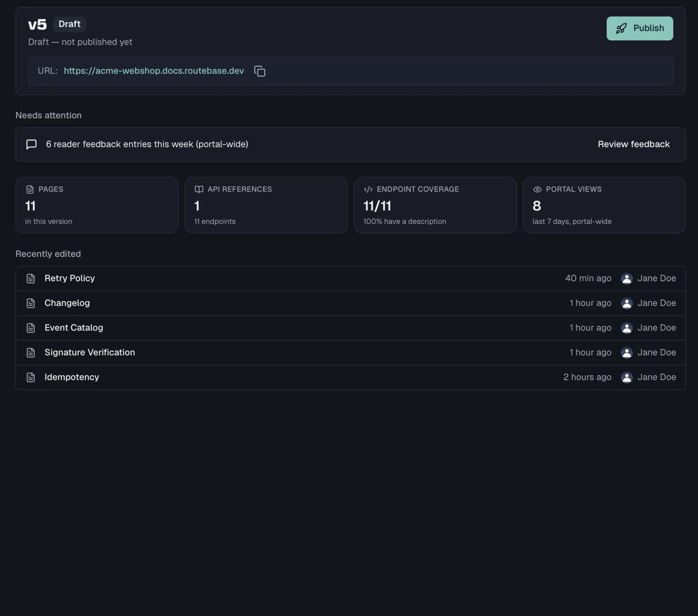
Task: Click the file icon beside Idempotency
Action: (x=31, y=377)
